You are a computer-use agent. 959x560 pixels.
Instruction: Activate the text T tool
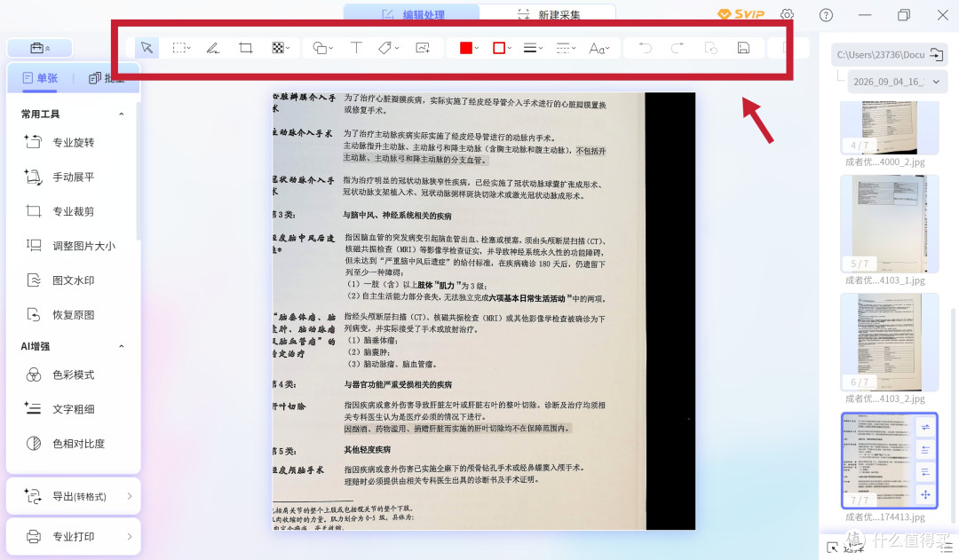point(356,48)
